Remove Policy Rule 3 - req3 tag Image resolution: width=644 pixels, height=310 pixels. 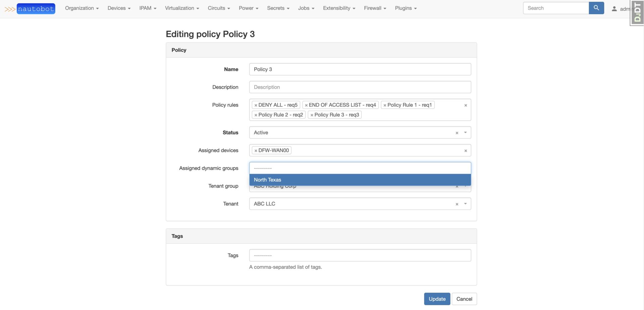tap(312, 115)
